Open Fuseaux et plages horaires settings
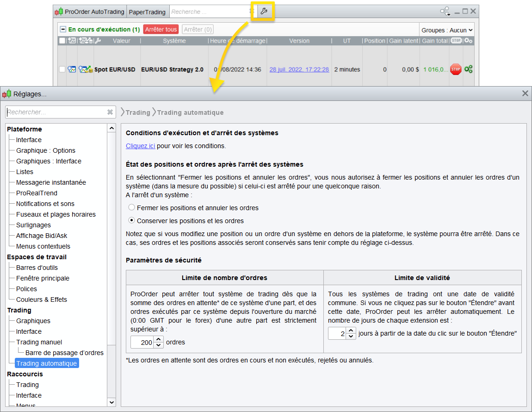 point(56,214)
